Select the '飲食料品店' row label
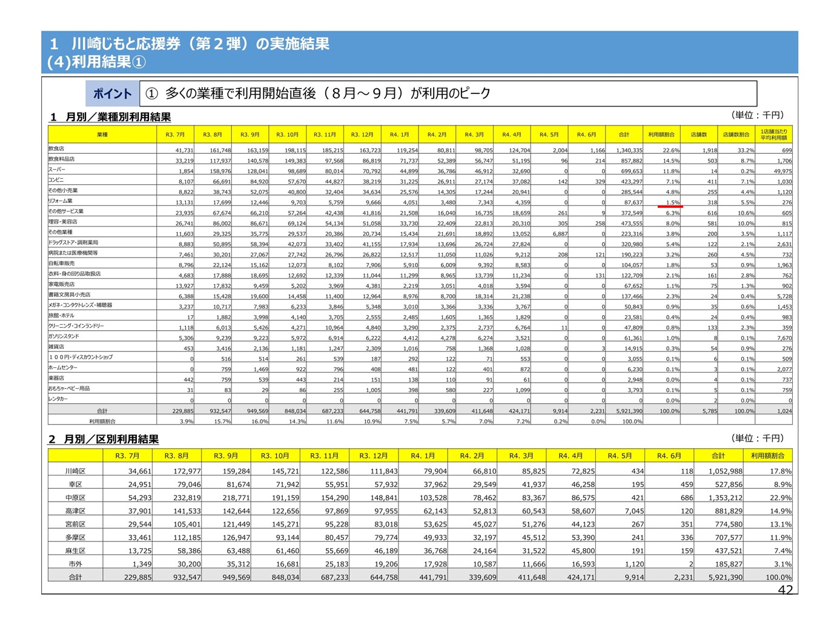The height and width of the screenshot is (630, 840). 61,159
